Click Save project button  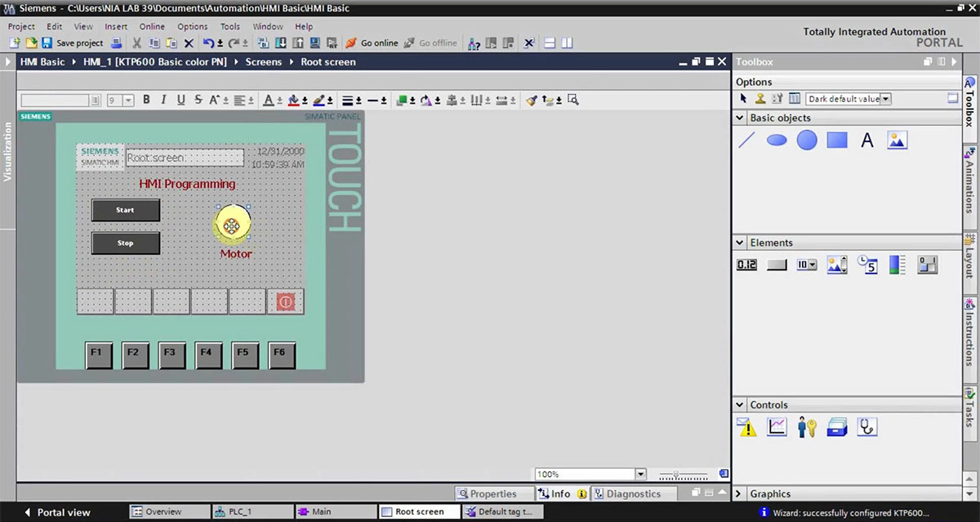click(73, 42)
